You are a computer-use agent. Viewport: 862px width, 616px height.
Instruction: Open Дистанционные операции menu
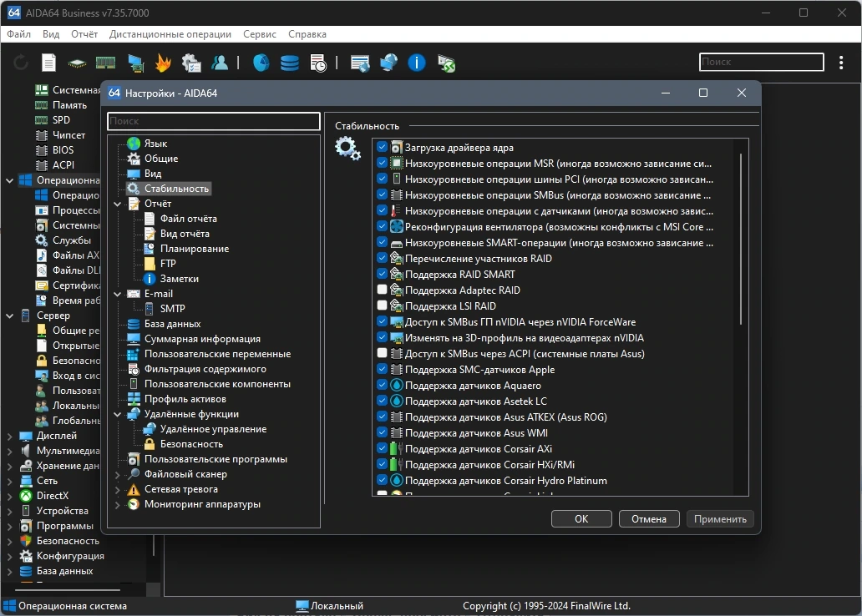170,34
